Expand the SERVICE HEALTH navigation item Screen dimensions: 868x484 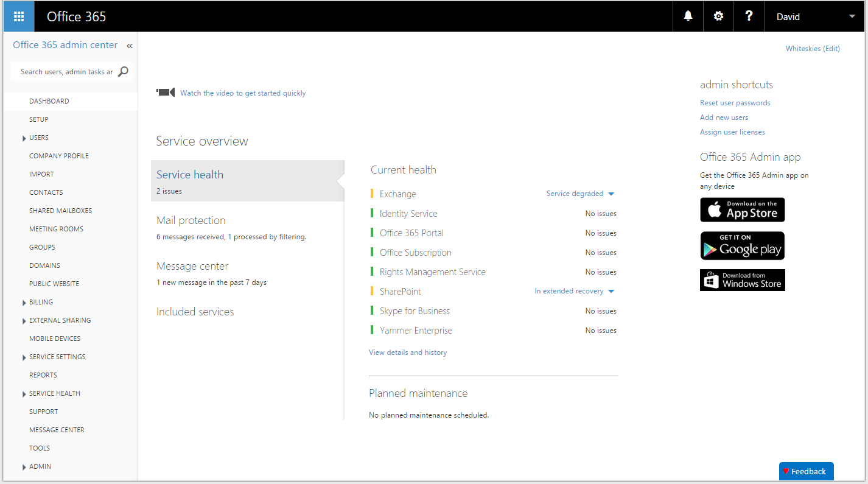(24, 394)
